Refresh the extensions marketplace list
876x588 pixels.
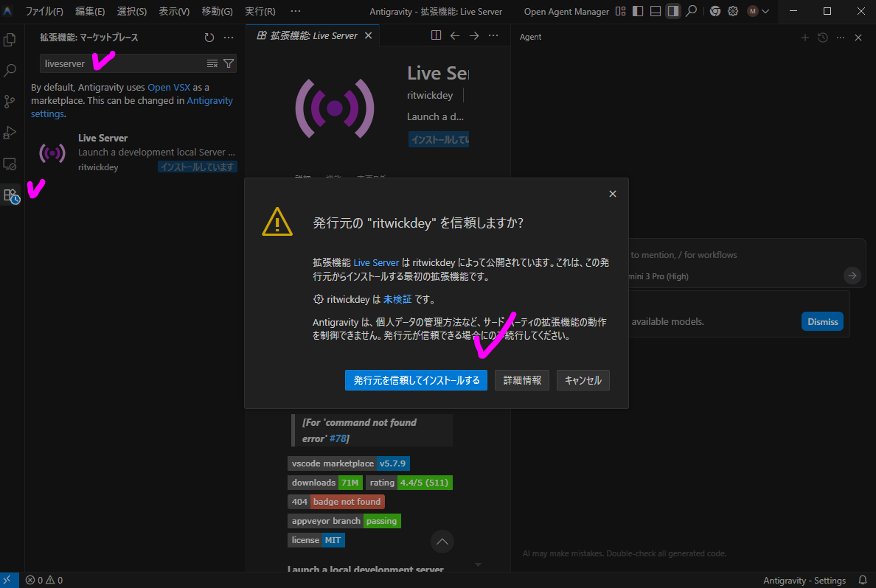(x=209, y=38)
